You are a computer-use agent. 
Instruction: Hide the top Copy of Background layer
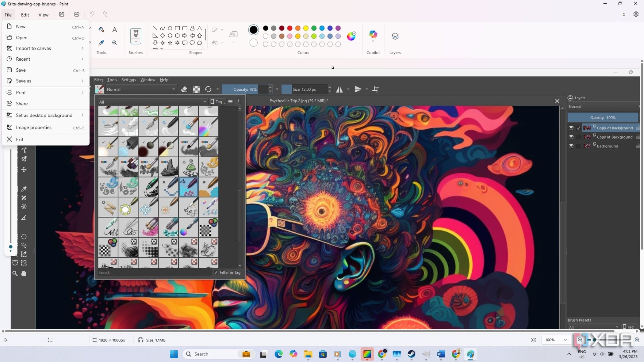[x=571, y=128]
